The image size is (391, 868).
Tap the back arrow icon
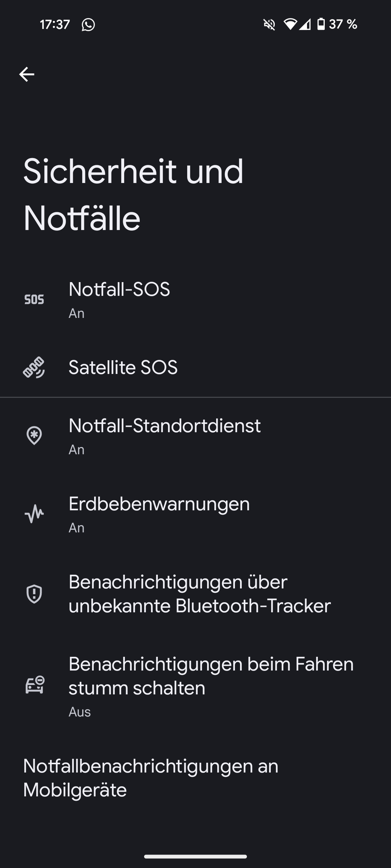pyautogui.click(x=27, y=75)
